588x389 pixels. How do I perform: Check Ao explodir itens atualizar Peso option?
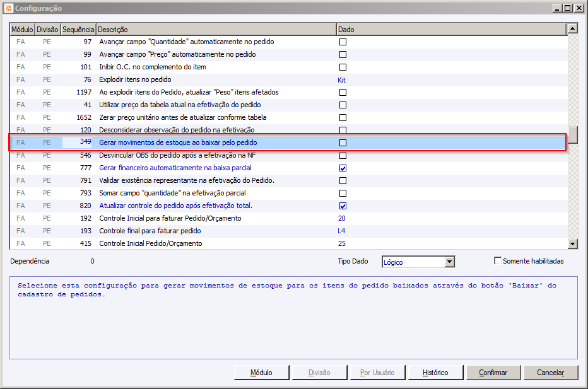[x=343, y=92]
